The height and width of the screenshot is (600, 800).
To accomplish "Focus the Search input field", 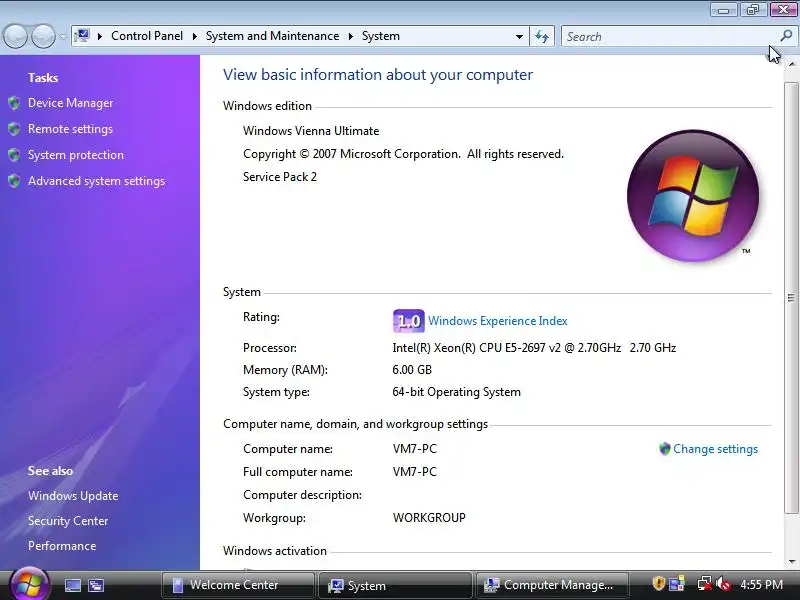I will 668,37.
